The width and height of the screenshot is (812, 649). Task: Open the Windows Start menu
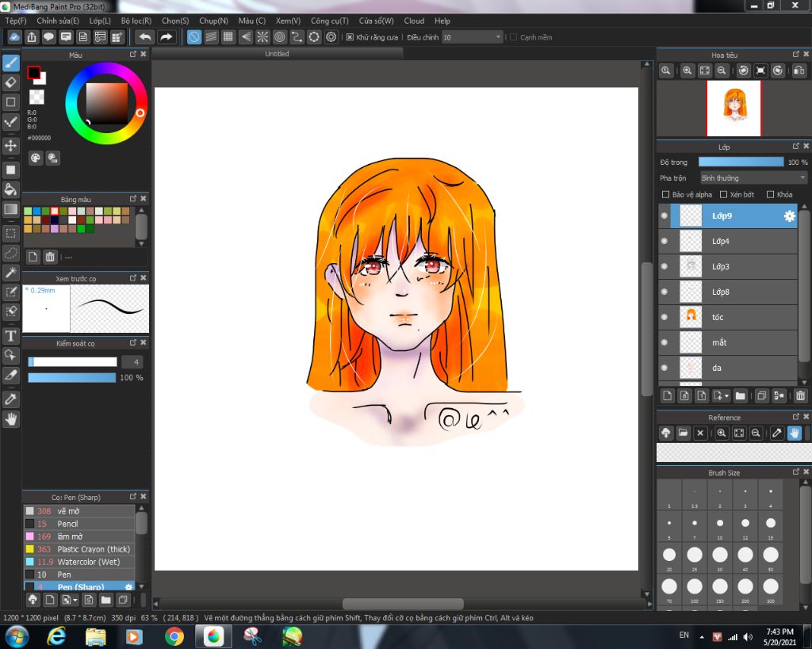click(x=17, y=636)
